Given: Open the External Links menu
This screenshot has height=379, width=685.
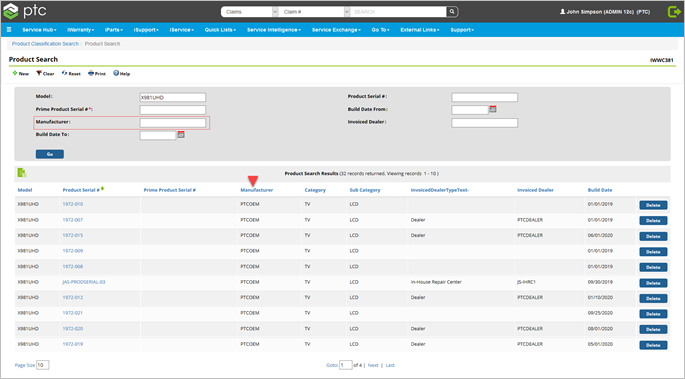Looking at the screenshot, I should point(420,30).
